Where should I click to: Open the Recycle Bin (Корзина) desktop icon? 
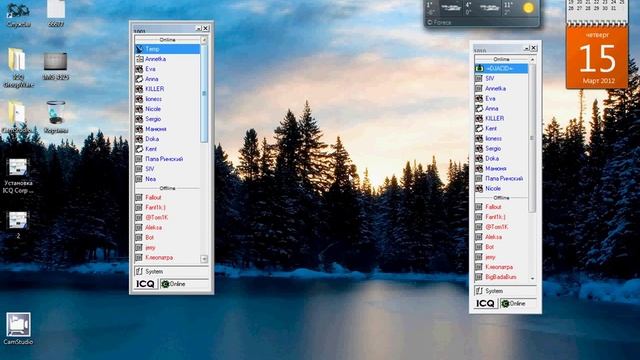pyautogui.click(x=56, y=117)
